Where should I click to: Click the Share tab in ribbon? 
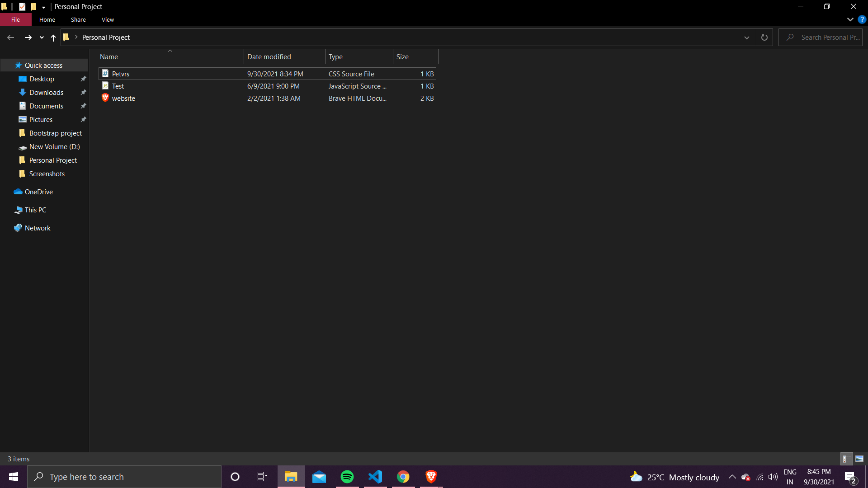[78, 20]
